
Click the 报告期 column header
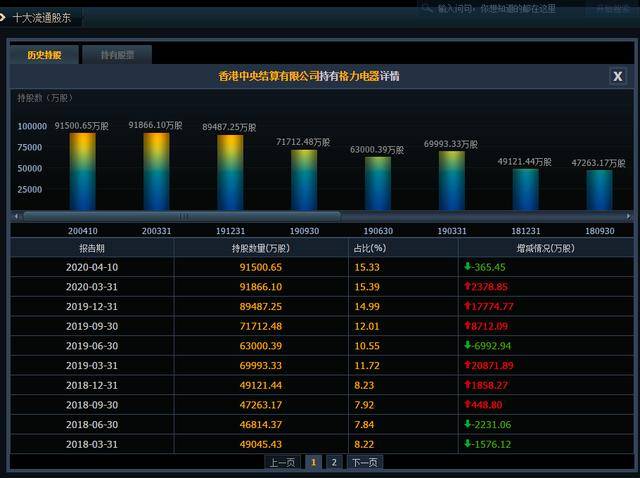(92, 248)
